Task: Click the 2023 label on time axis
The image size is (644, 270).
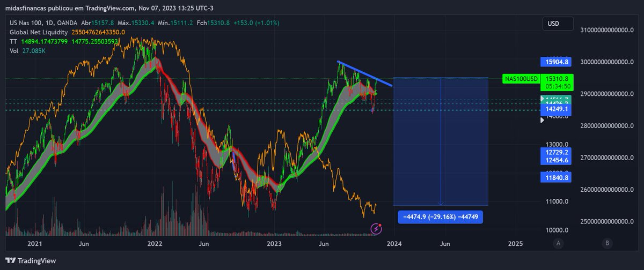Action: [274, 243]
